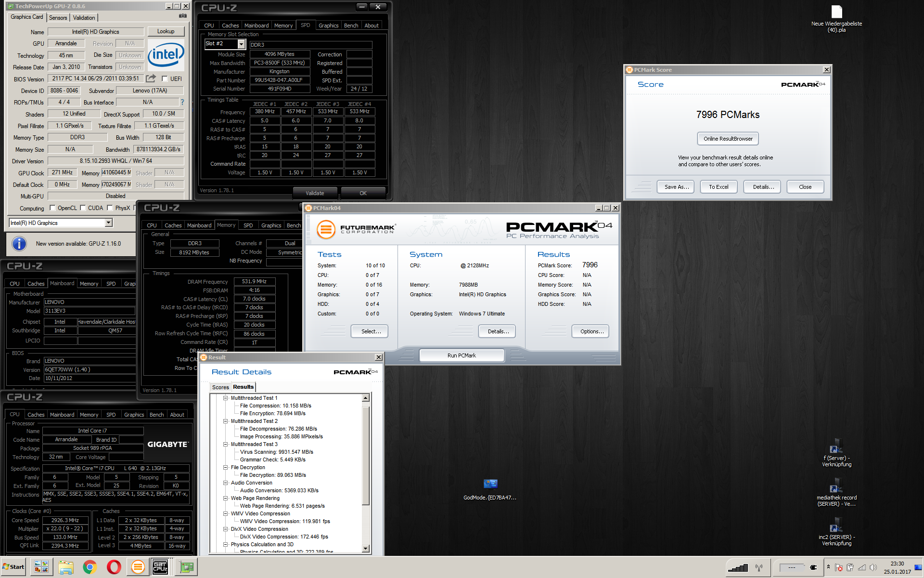Image resolution: width=924 pixels, height=578 pixels.
Task: Toggle the PhysX checkbox
Action: (110, 208)
